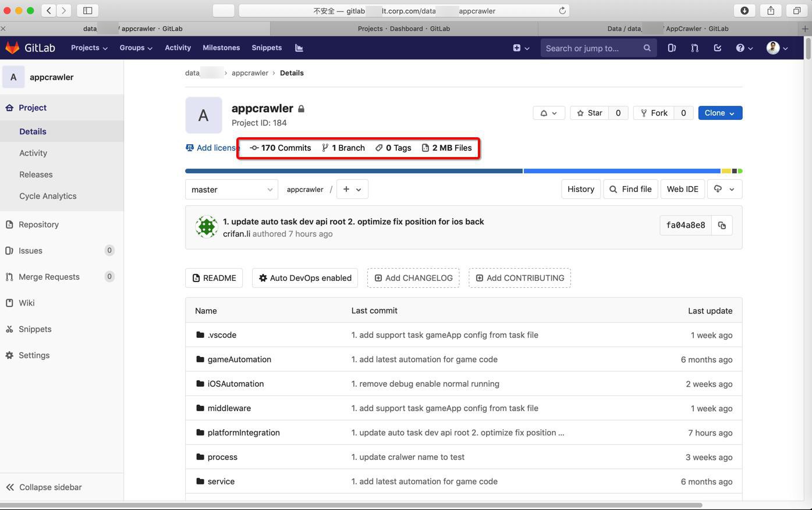Open the To-Do list checkmark icon
The width and height of the screenshot is (812, 510).
click(717, 48)
